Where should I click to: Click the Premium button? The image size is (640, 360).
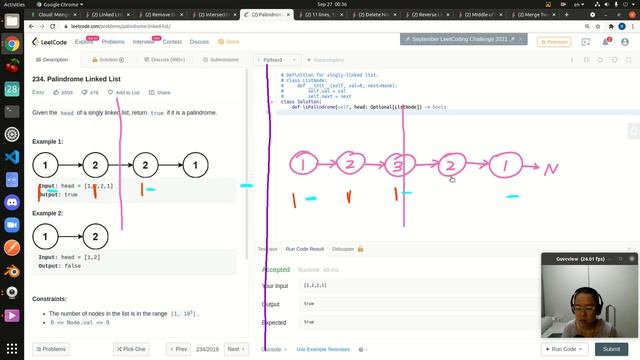pyautogui.click(x=554, y=42)
